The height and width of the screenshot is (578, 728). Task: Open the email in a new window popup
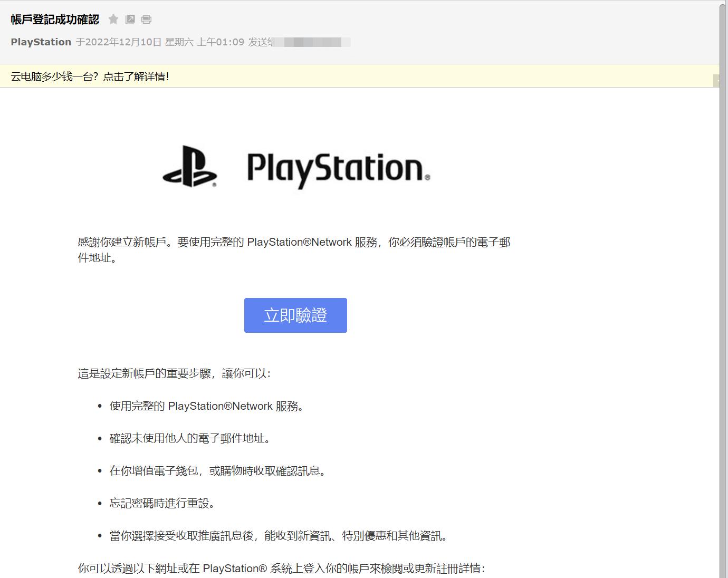(x=130, y=19)
